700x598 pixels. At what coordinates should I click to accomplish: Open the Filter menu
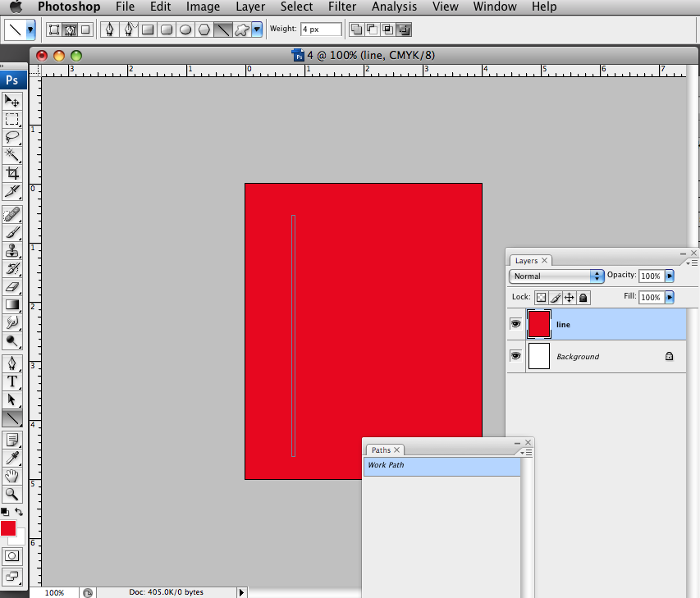click(342, 7)
